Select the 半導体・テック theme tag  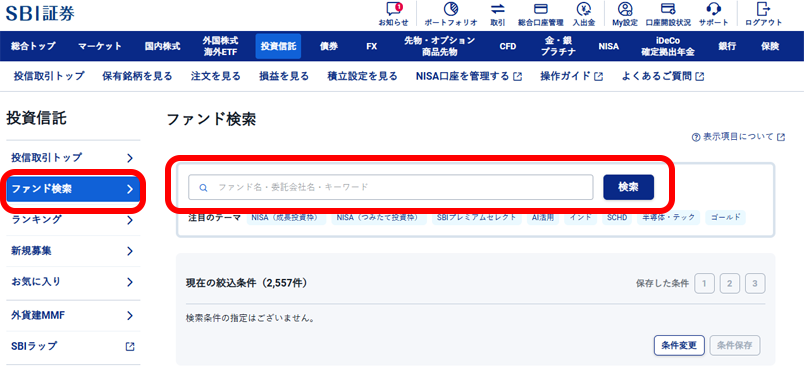[x=669, y=217]
